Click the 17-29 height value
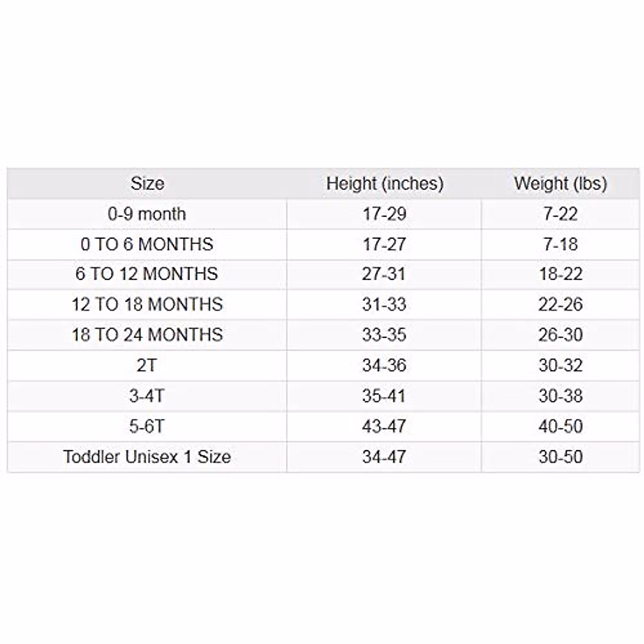Screen dimensions: 644x644 [384, 214]
